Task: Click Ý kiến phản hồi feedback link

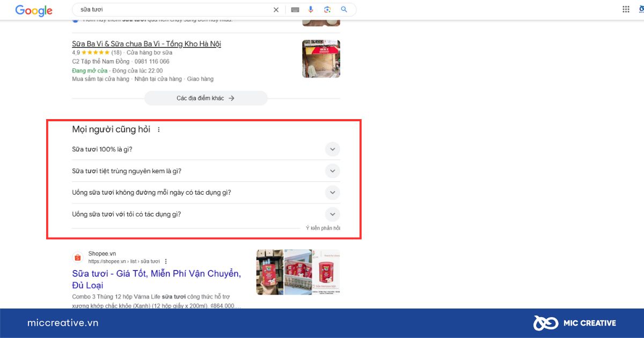Action: point(323,228)
